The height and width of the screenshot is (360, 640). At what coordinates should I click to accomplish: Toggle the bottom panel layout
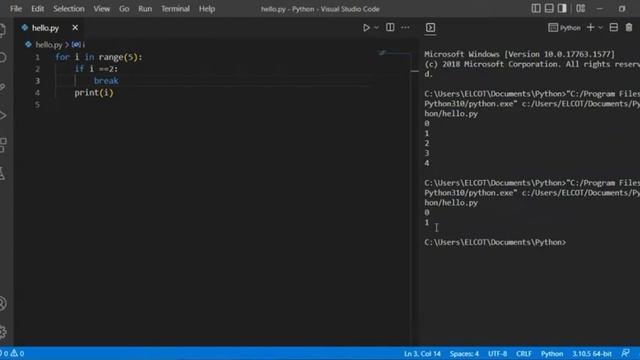point(549,9)
